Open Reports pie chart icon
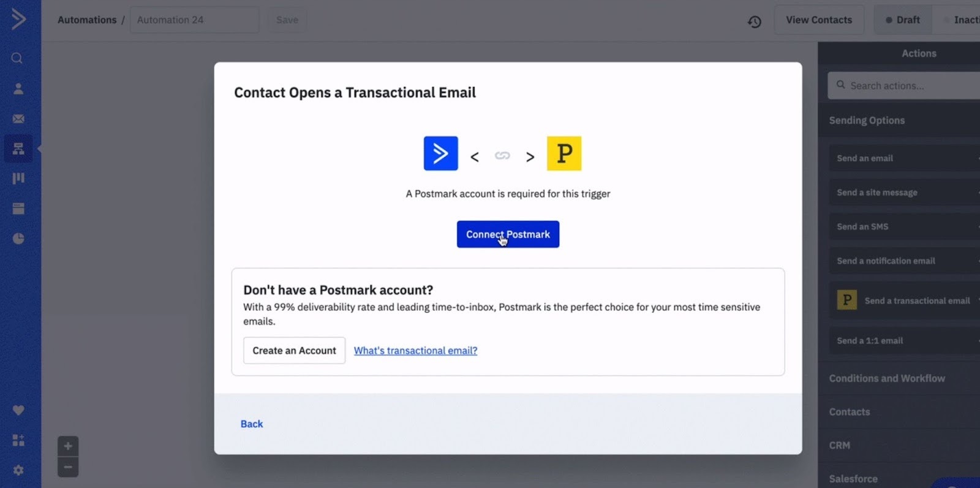This screenshot has width=980, height=488. tap(18, 238)
